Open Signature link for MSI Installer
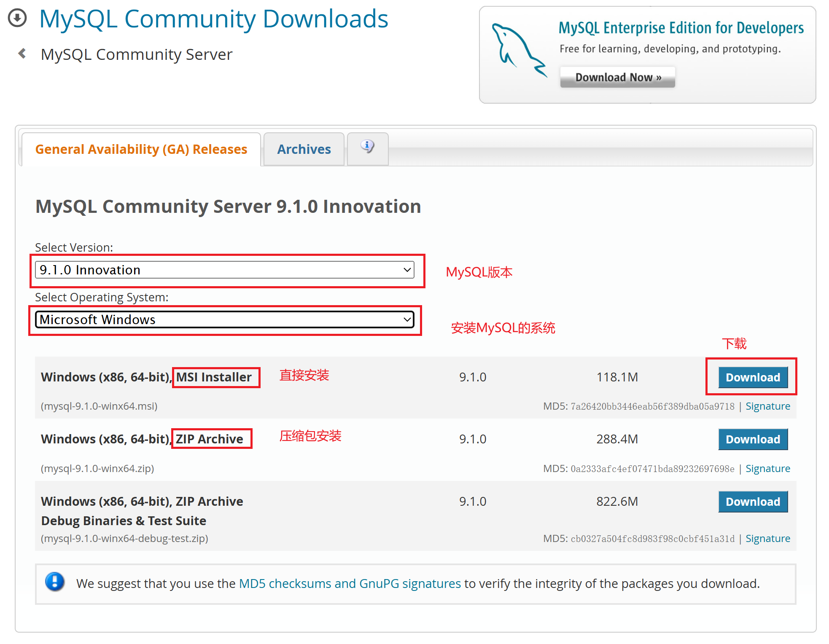Screen dimensions: 829x644 767,406
